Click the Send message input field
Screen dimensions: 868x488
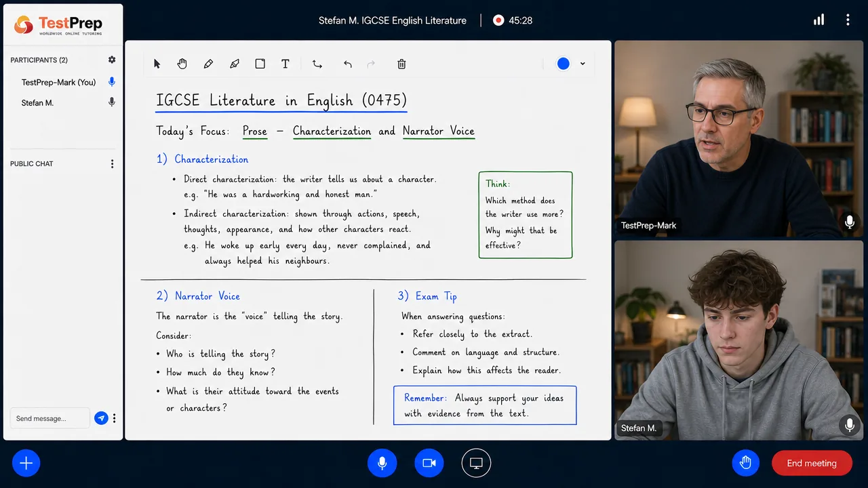click(x=50, y=418)
